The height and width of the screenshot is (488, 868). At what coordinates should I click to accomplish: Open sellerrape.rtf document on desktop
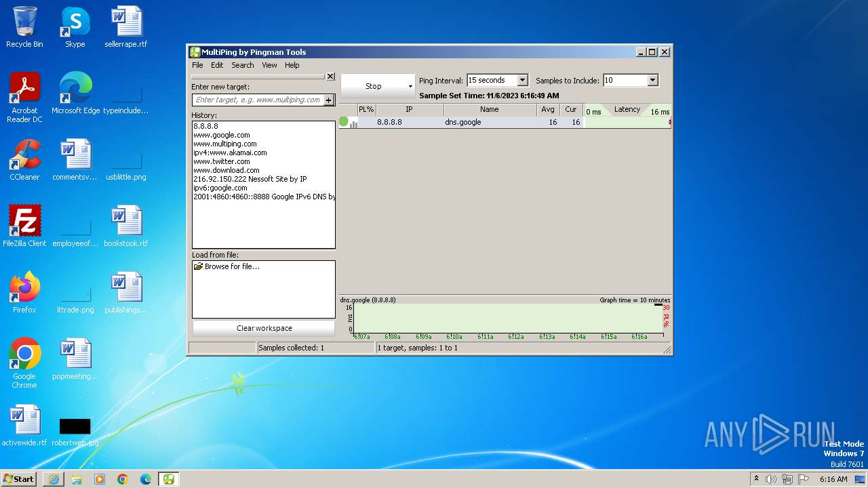pyautogui.click(x=126, y=27)
